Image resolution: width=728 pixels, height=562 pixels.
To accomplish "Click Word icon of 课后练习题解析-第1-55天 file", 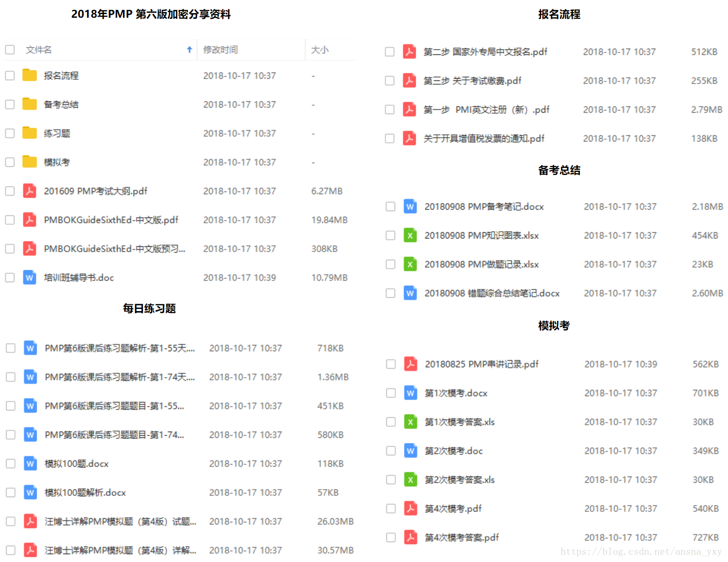I will point(31,348).
